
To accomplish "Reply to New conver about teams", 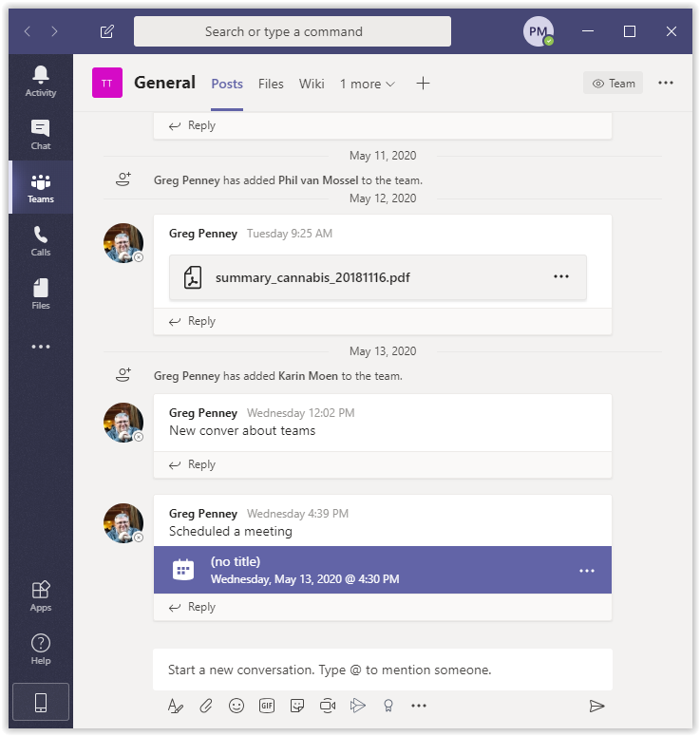I will pyautogui.click(x=192, y=464).
